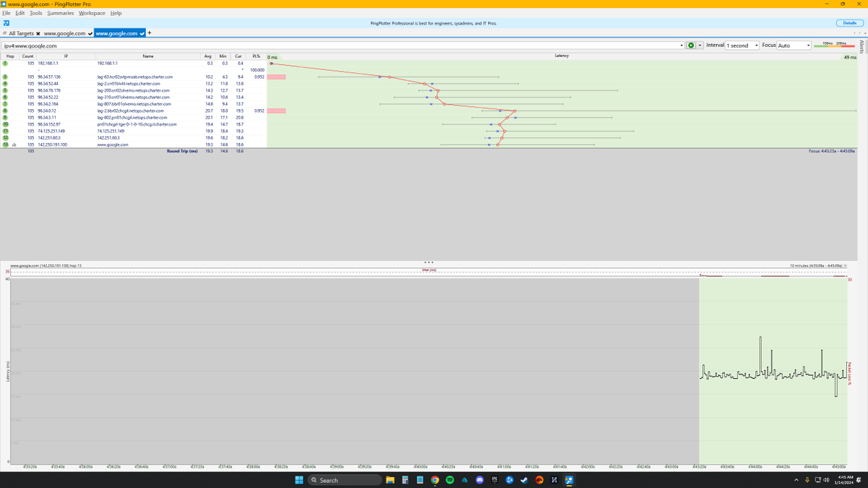868x488 pixels.
Task: Click the Avg column header
Action: point(208,56)
